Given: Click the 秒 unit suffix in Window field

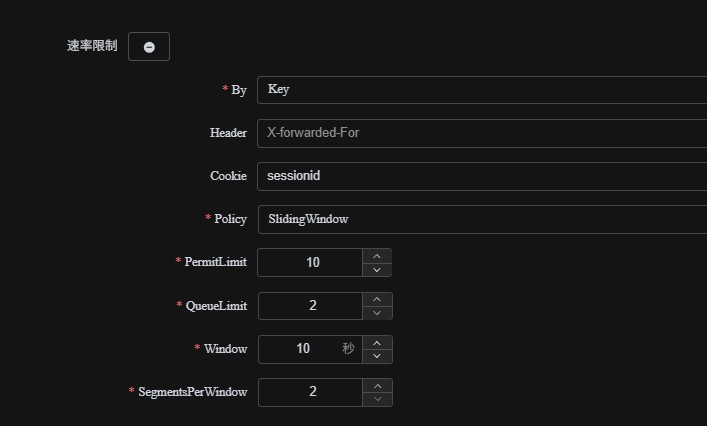Looking at the screenshot, I should [x=348, y=349].
